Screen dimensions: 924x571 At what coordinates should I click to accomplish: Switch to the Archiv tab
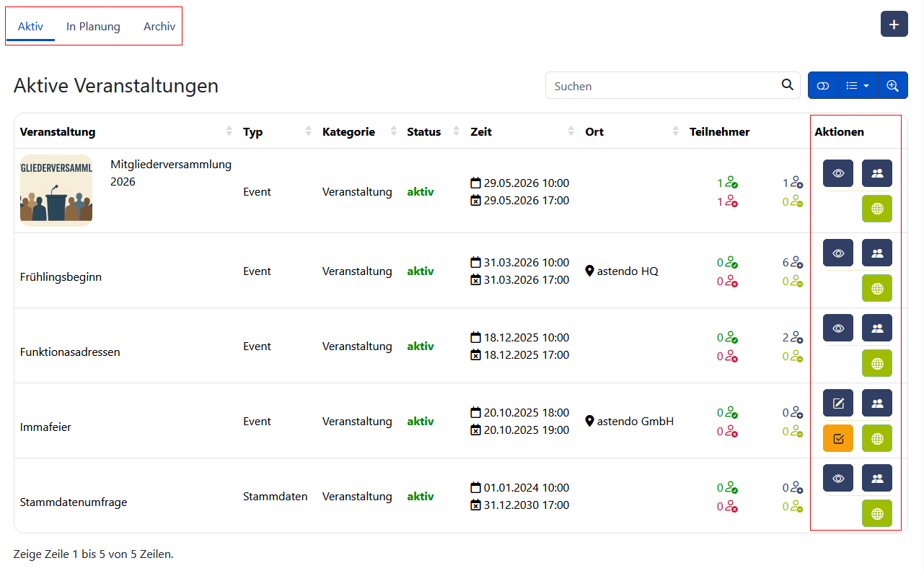pos(159,27)
